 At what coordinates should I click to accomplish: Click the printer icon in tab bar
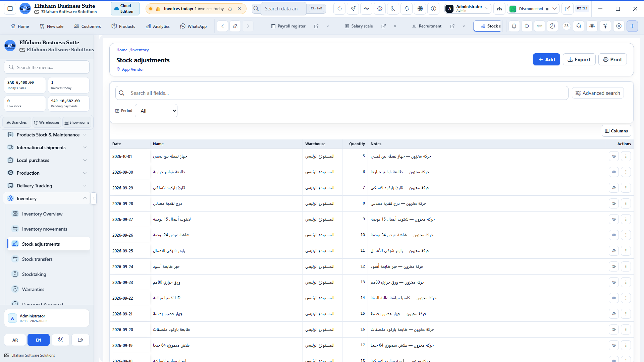[539, 26]
